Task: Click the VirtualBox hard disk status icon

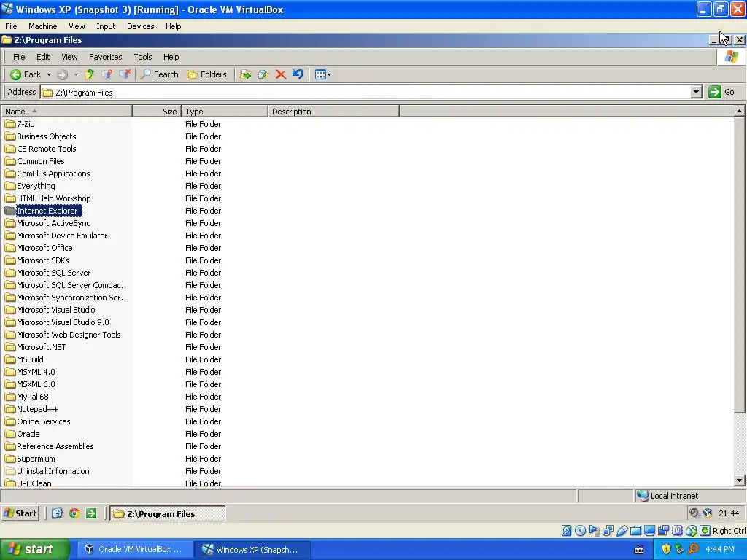Action: coord(566,531)
